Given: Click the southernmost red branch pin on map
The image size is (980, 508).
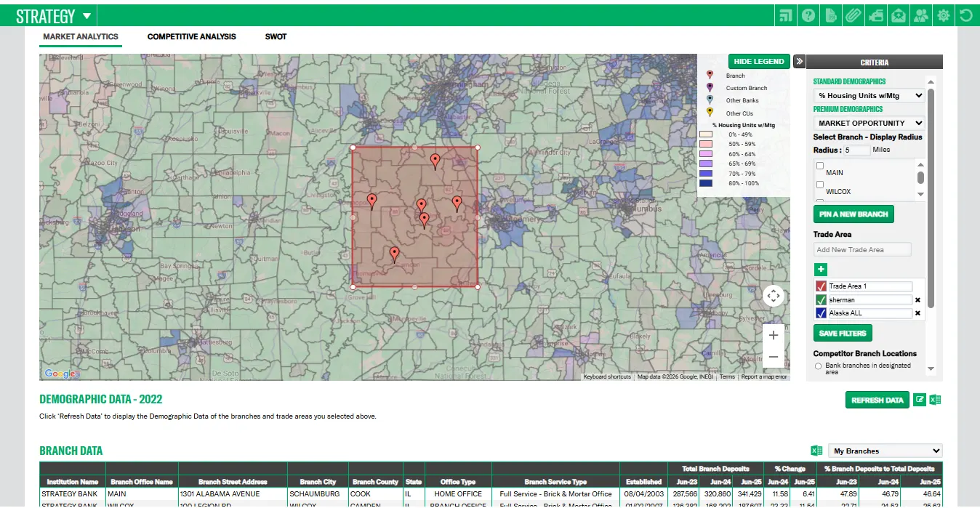Looking at the screenshot, I should click(x=394, y=254).
